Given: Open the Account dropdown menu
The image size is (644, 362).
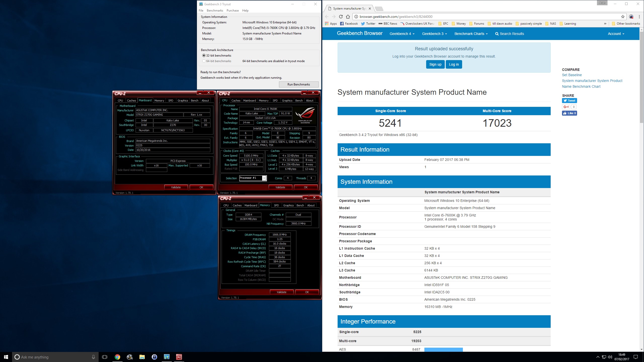Looking at the screenshot, I should tap(616, 34).
